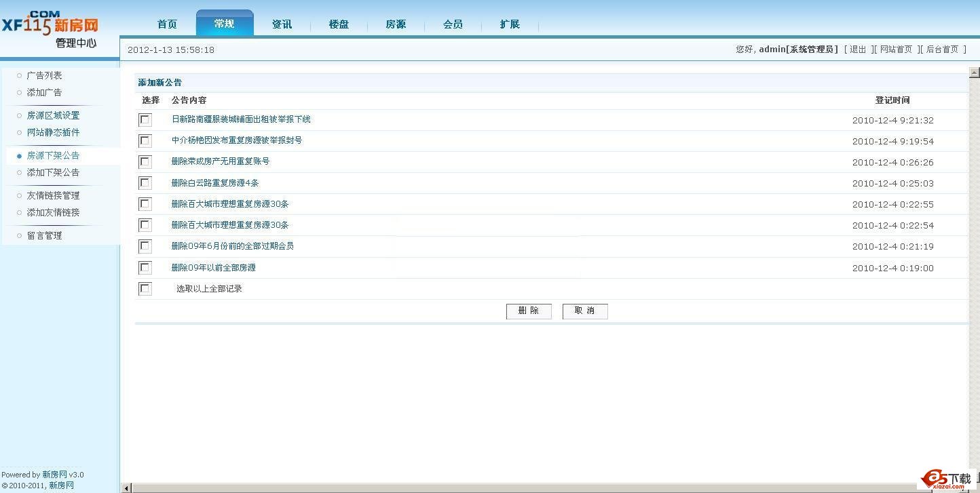980x493 pixels.
Task: Open the announcement link dated 0:22:55
Action: (230, 204)
